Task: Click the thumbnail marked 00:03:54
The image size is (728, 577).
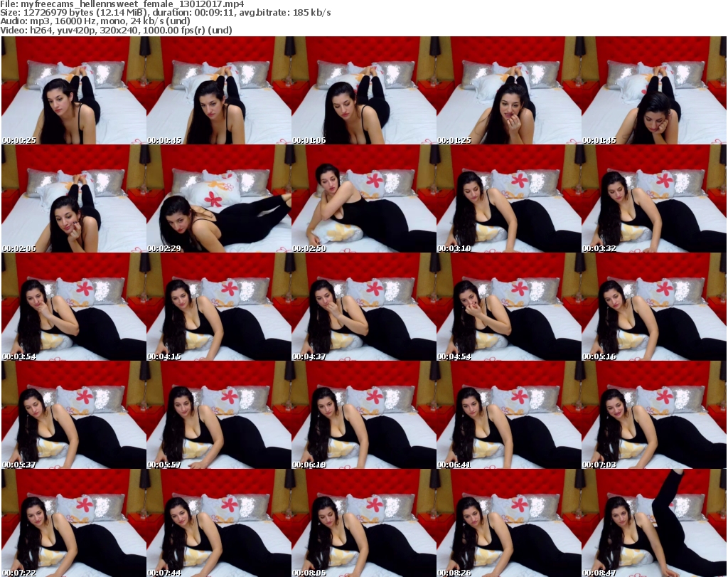Action: pos(74,307)
